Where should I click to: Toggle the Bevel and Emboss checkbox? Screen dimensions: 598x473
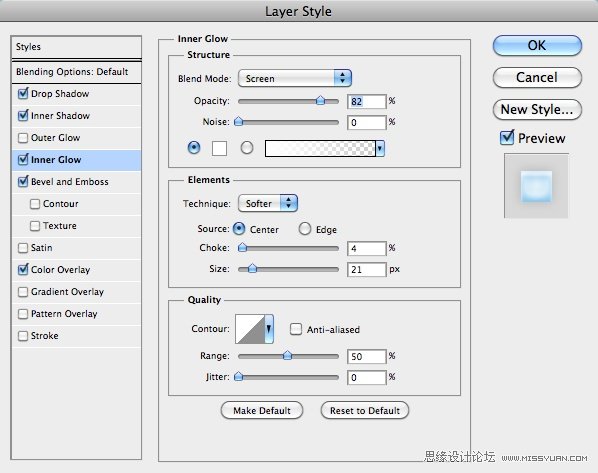[23, 182]
